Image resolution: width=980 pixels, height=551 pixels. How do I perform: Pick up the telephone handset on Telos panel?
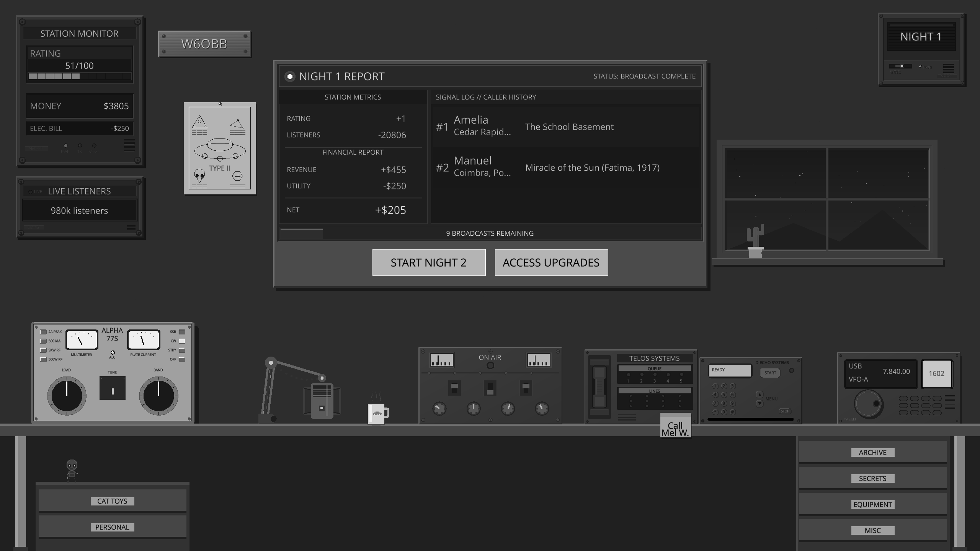pyautogui.click(x=599, y=386)
